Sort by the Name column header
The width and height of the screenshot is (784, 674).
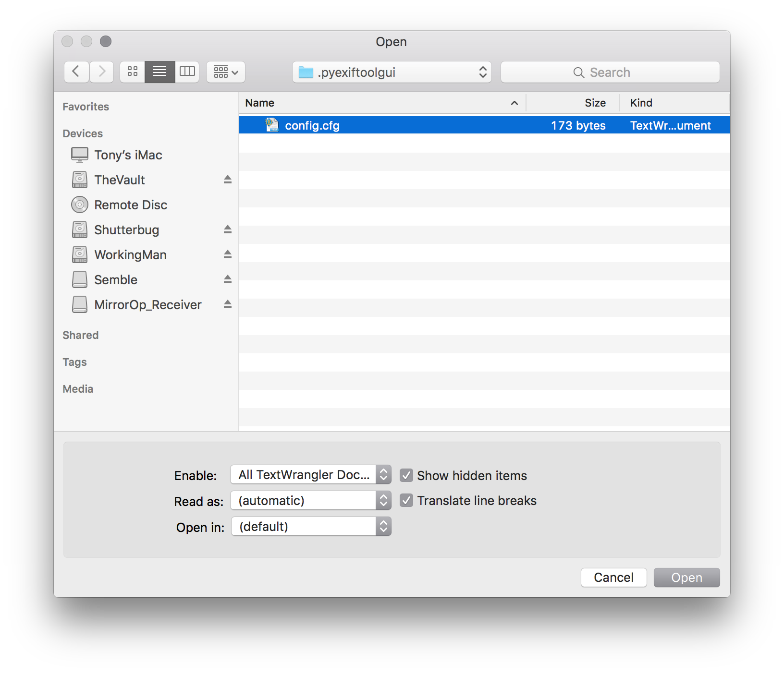coord(382,103)
